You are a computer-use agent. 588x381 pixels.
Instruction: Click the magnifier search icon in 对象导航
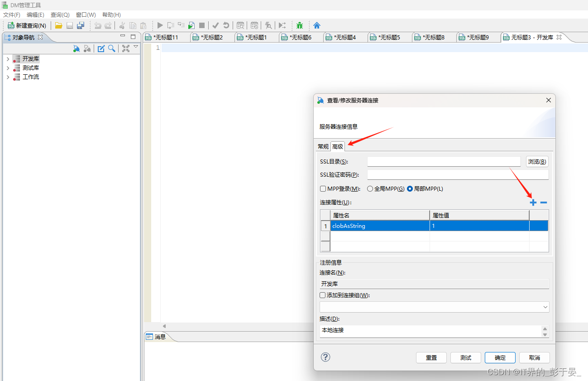pyautogui.click(x=111, y=48)
